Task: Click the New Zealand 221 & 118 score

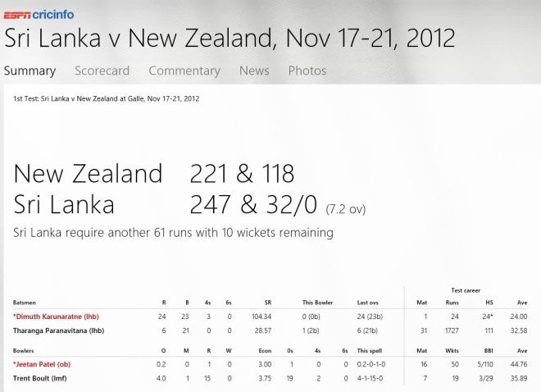Action: click(242, 173)
